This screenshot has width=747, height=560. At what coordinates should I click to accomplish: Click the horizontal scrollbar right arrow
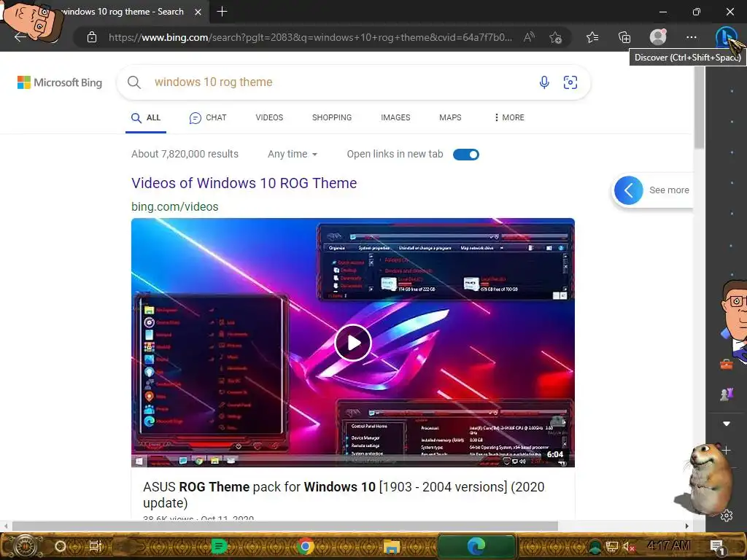tap(687, 526)
